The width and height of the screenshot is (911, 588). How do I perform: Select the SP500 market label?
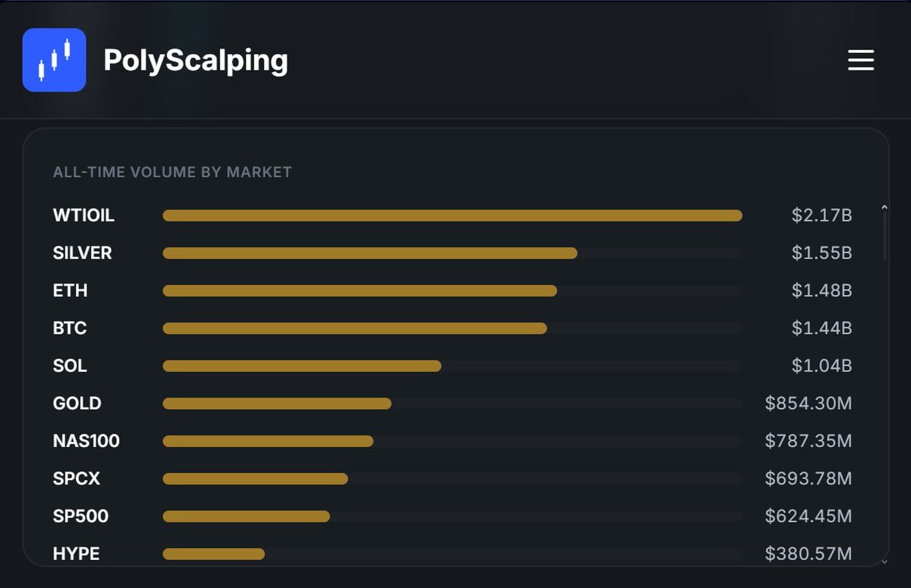(80, 517)
